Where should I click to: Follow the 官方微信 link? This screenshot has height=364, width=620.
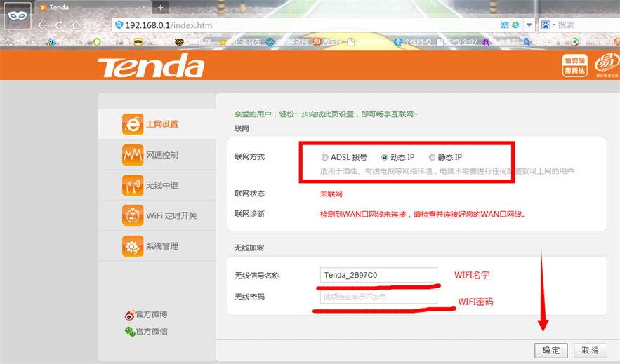152,331
